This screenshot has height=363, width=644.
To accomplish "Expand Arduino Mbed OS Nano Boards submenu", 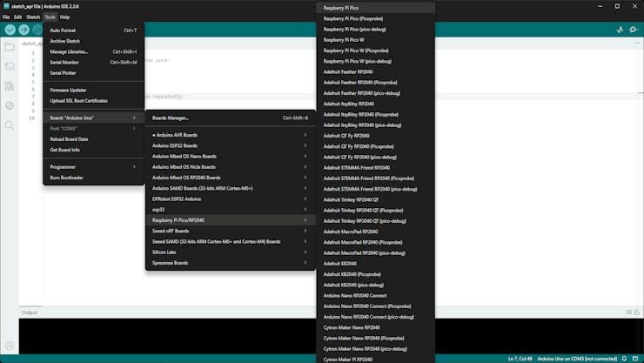I will (231, 157).
